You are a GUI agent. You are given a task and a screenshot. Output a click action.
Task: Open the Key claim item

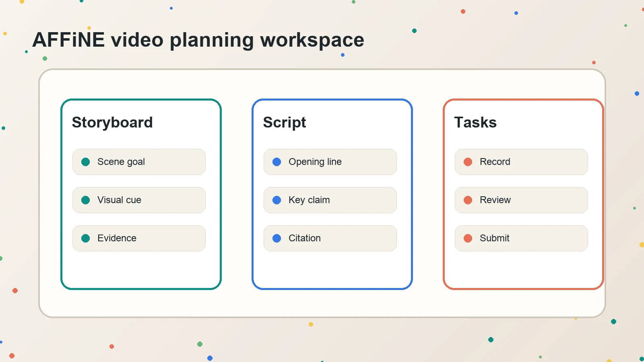(x=330, y=200)
